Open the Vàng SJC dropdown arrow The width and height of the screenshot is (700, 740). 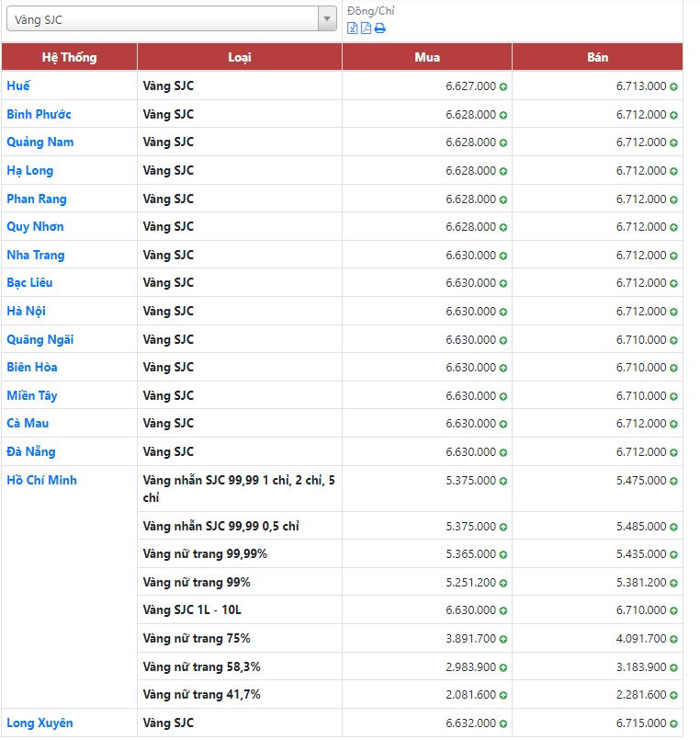pyautogui.click(x=326, y=19)
